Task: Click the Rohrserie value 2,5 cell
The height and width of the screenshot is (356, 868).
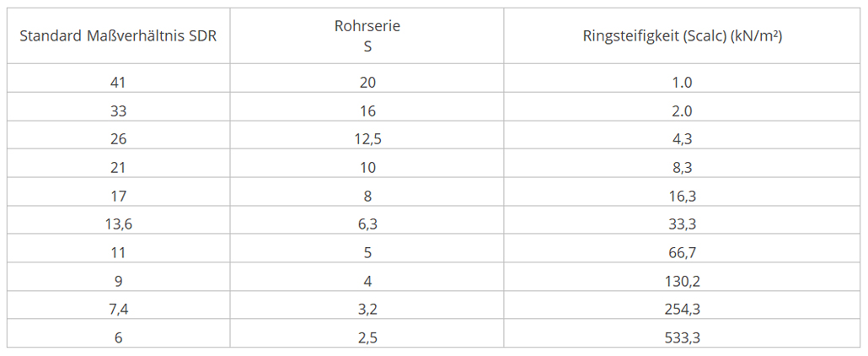Action: [x=367, y=337]
